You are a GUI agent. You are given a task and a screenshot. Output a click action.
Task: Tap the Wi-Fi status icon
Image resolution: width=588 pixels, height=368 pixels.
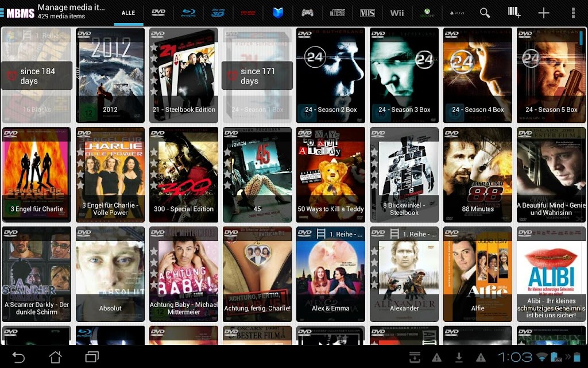click(x=542, y=356)
